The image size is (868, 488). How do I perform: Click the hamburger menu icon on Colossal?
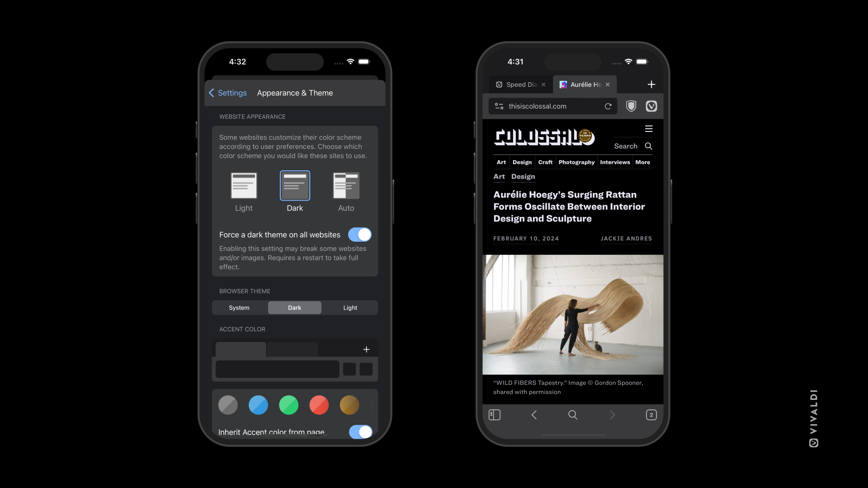coord(649,129)
